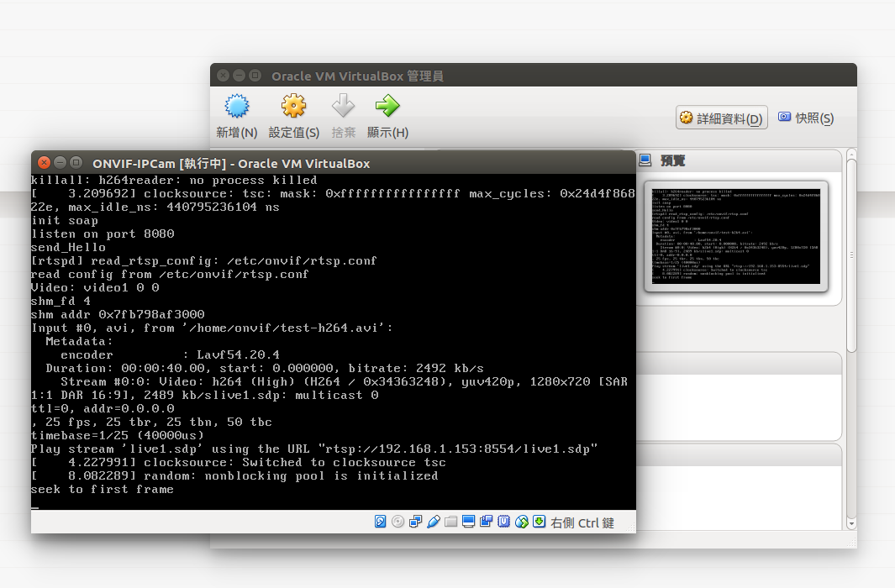Click the optical disc indicator icon
Viewport: 895px width, 588px height.
(x=397, y=522)
